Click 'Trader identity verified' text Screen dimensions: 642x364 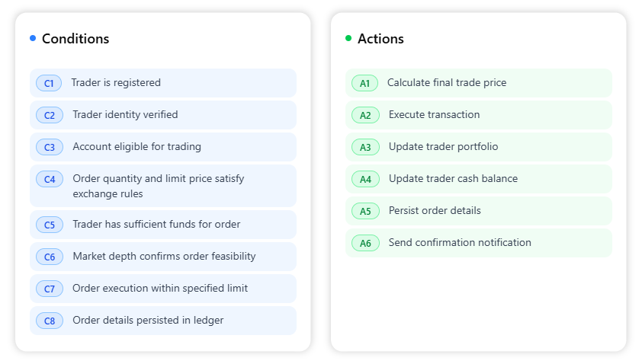(x=125, y=115)
